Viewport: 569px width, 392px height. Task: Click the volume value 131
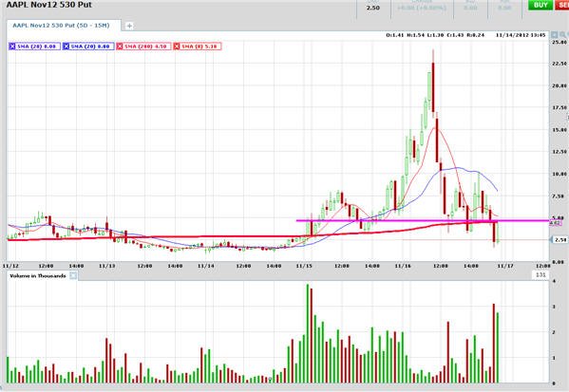coord(541,274)
